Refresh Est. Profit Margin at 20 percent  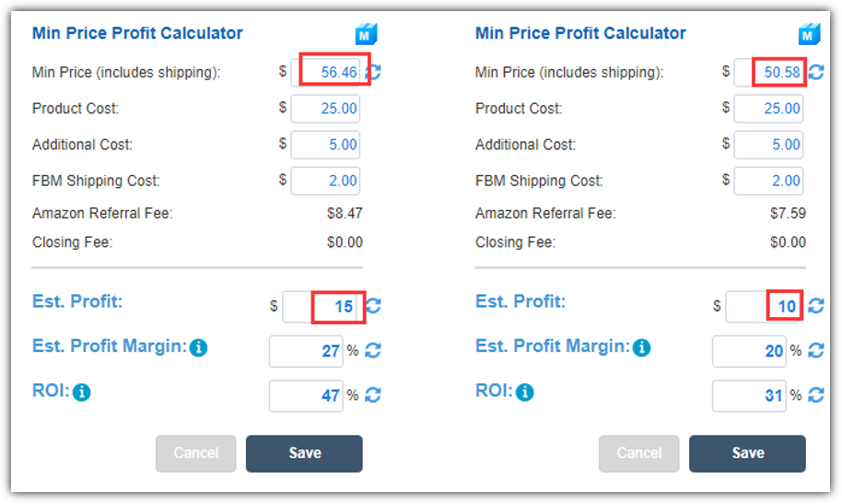[816, 351]
